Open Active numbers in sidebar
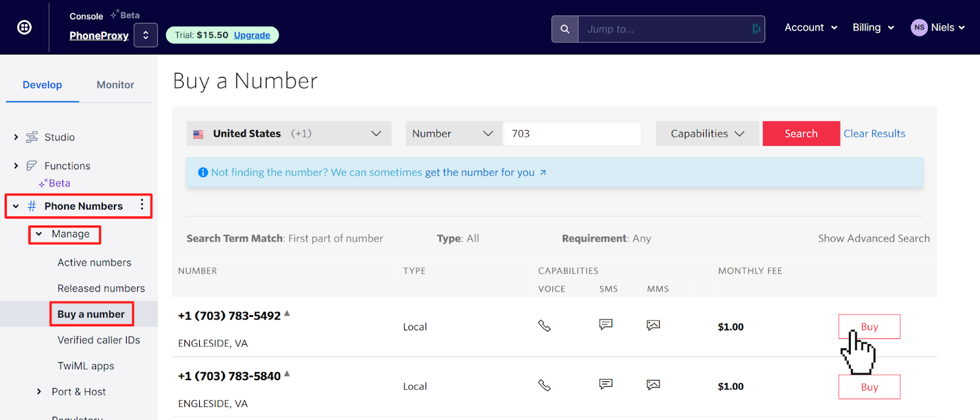 [94, 262]
